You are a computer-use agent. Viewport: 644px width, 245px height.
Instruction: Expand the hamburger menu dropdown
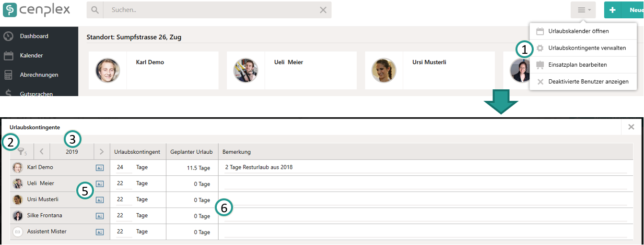click(x=583, y=10)
